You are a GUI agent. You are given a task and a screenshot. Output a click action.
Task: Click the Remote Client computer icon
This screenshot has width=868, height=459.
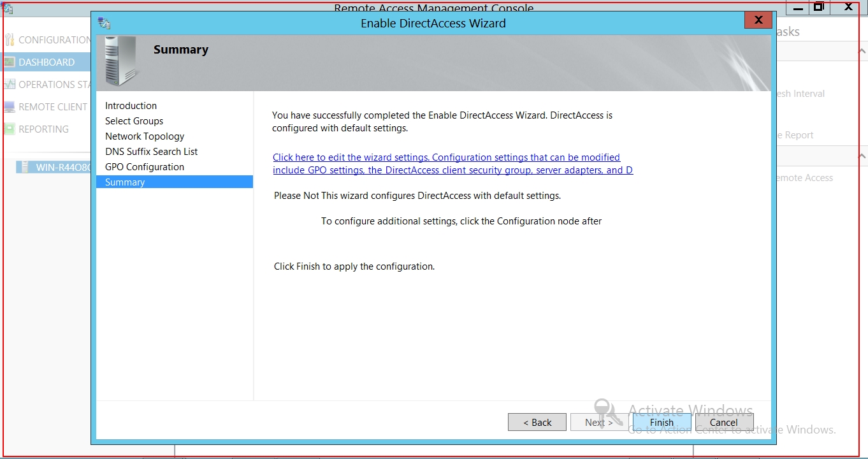point(9,106)
